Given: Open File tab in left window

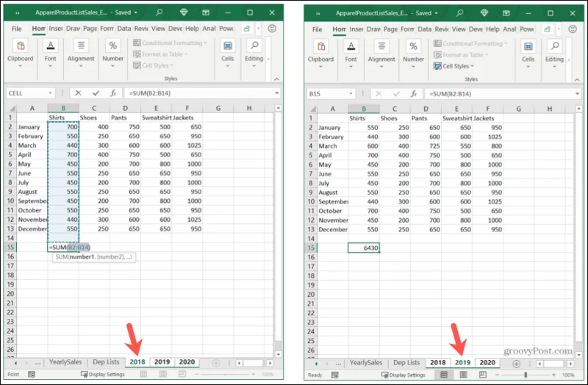Looking at the screenshot, I should (x=16, y=29).
